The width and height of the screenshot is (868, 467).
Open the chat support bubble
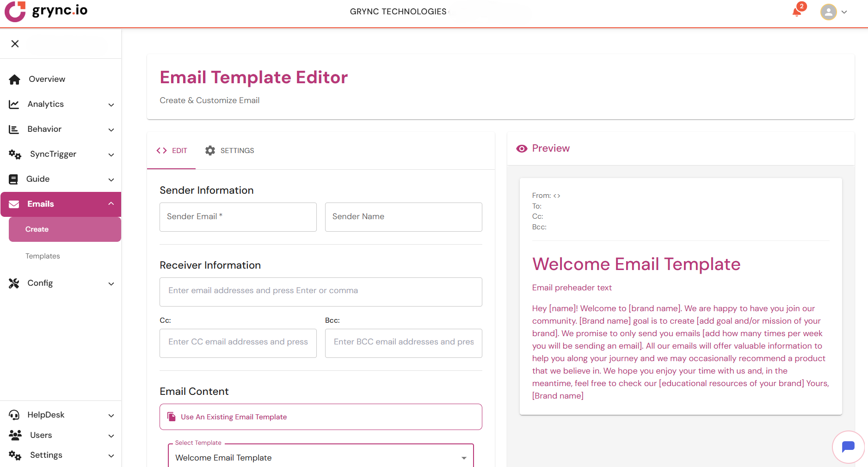tap(848, 447)
